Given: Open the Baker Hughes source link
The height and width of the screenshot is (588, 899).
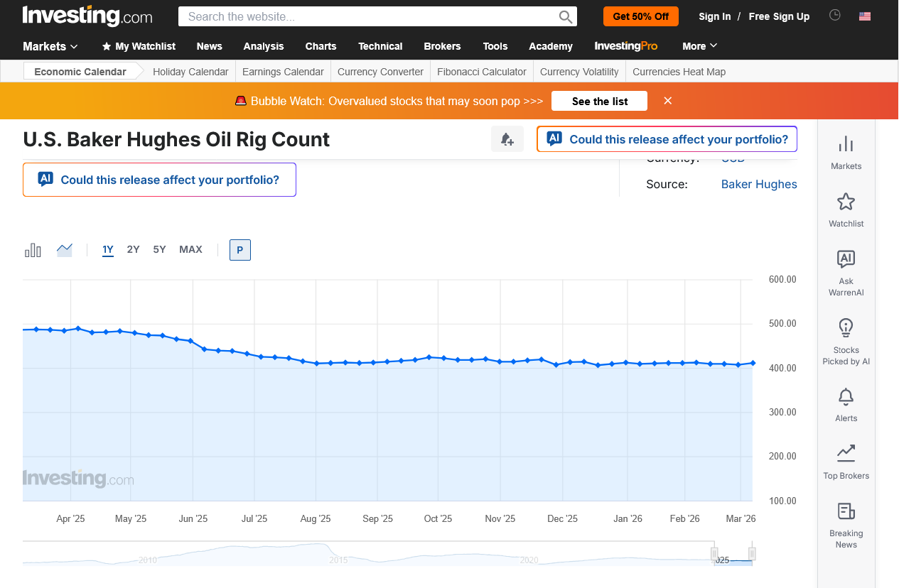Looking at the screenshot, I should click(759, 184).
